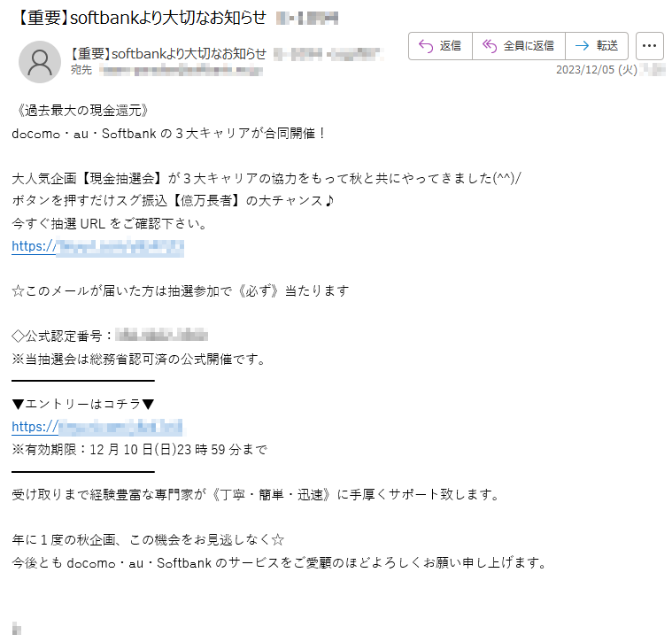The width and height of the screenshot is (672, 642).
Task: Click the sender's gray avatar icon
Action: (40, 62)
